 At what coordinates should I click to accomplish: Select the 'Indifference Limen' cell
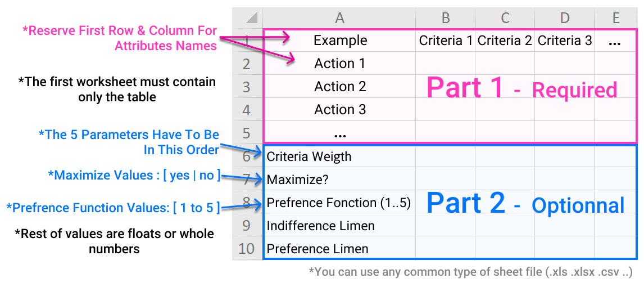[321, 226]
